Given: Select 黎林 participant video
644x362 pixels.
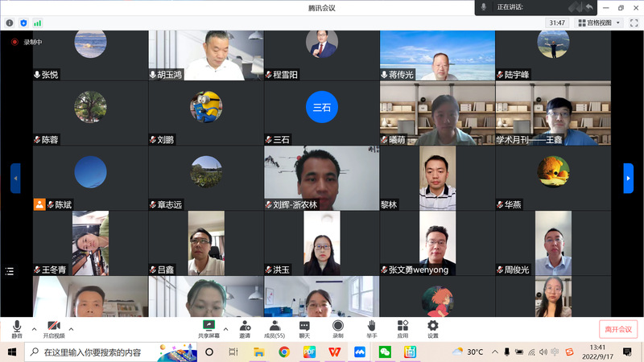Looking at the screenshot, I should [x=437, y=178].
